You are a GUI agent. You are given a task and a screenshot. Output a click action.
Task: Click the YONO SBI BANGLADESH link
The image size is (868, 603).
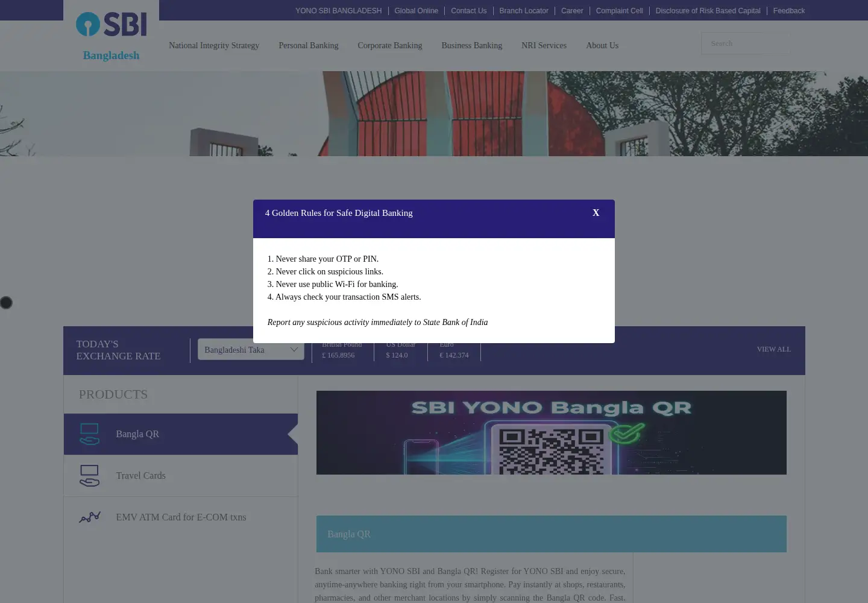click(x=338, y=11)
